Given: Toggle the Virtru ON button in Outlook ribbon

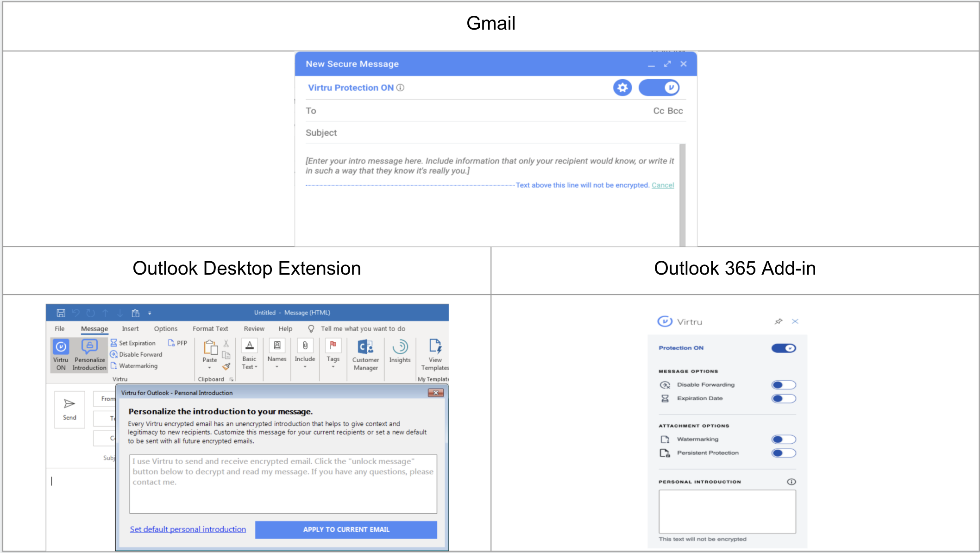Looking at the screenshot, I should pyautogui.click(x=61, y=355).
